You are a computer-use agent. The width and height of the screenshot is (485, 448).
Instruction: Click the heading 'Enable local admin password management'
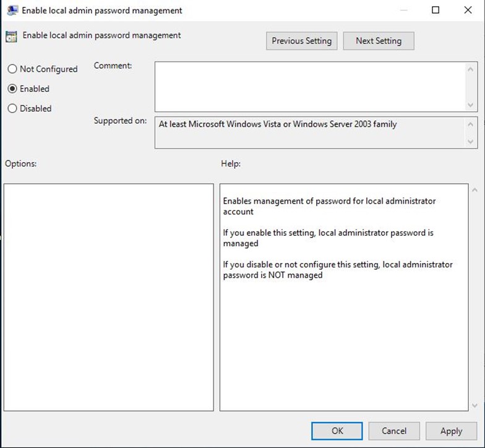[101, 36]
